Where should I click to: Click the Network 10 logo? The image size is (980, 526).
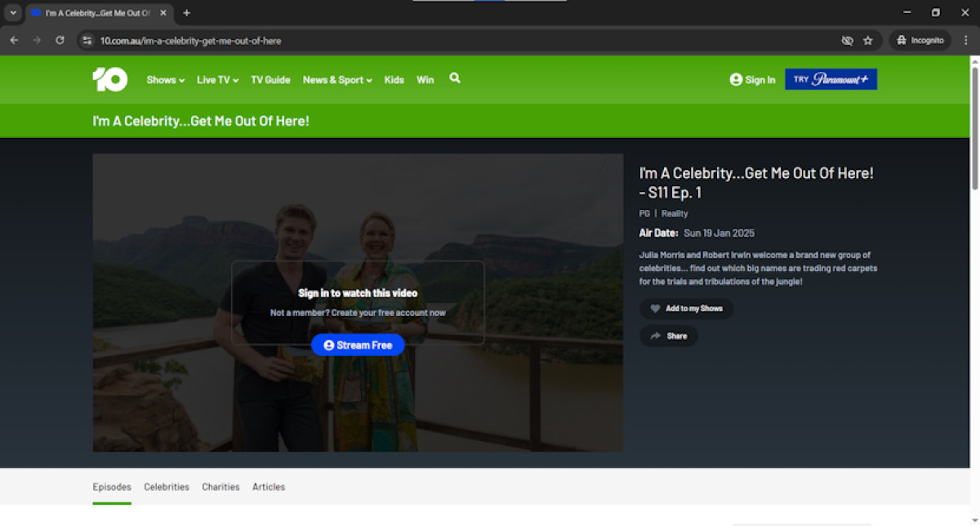(x=110, y=79)
